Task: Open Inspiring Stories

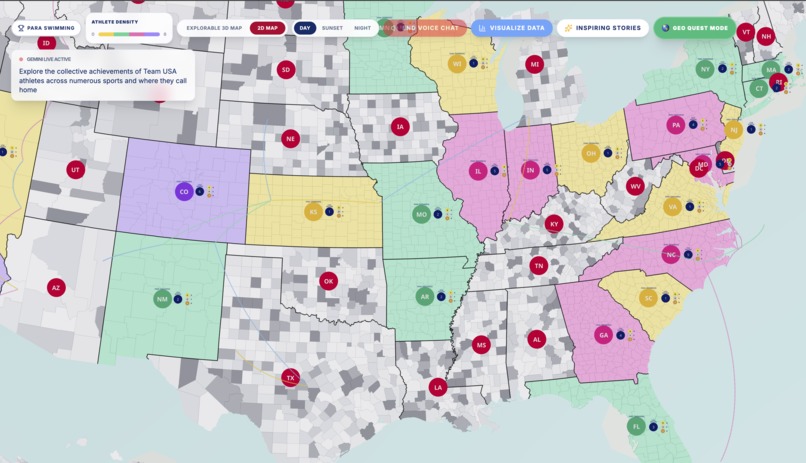Action: 602,28
